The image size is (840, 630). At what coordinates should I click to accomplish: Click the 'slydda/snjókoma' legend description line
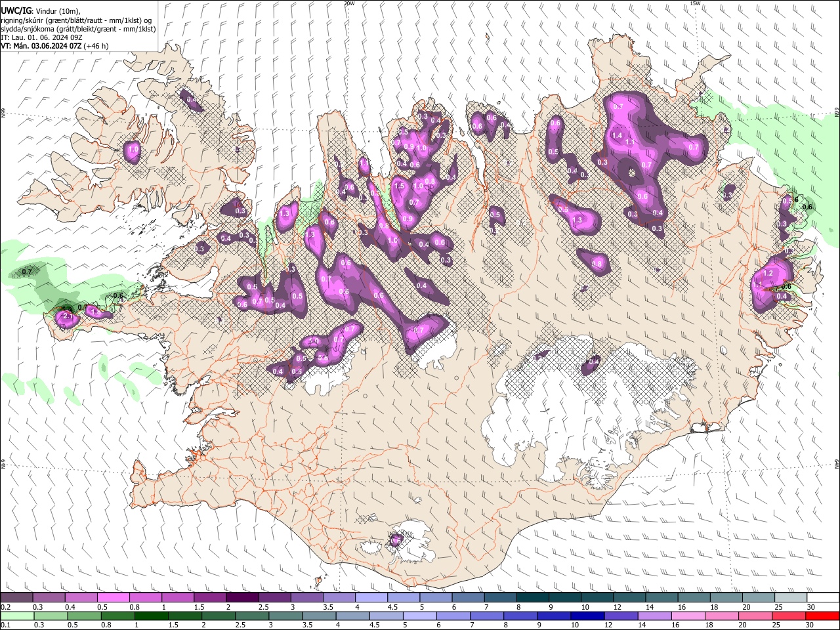(x=78, y=29)
